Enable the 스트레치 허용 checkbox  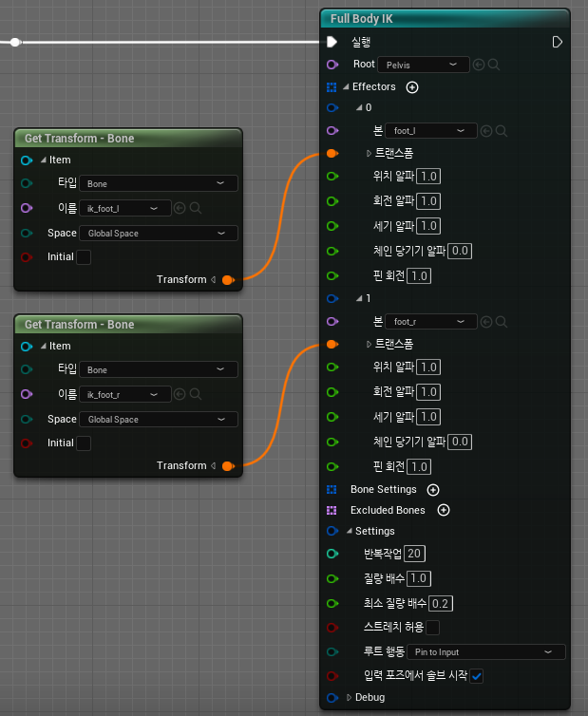click(x=432, y=628)
